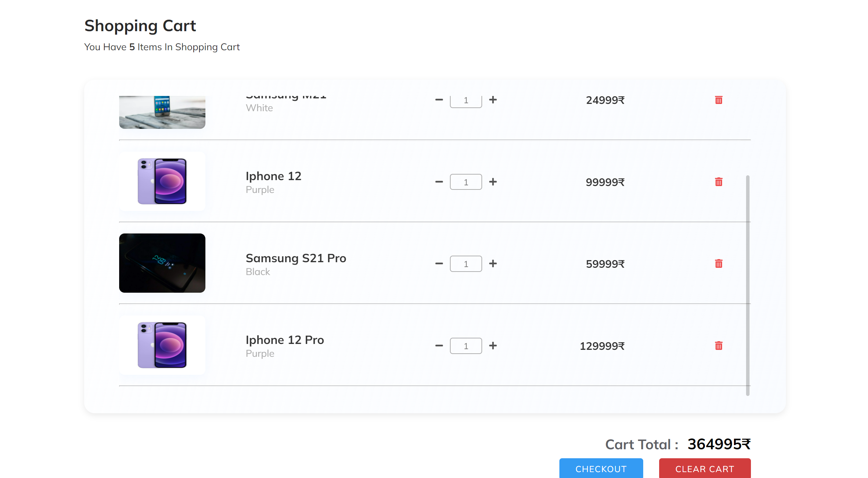Screen dimensions: 868x478
Task: Remove Iphone 12 using its trash icon
Action: (x=719, y=182)
